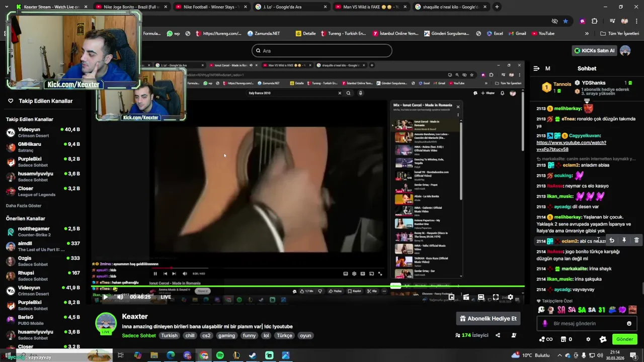This screenshot has width=644, height=362.
Task: Select the Sadece Sohbet category link
Action: pos(139,335)
